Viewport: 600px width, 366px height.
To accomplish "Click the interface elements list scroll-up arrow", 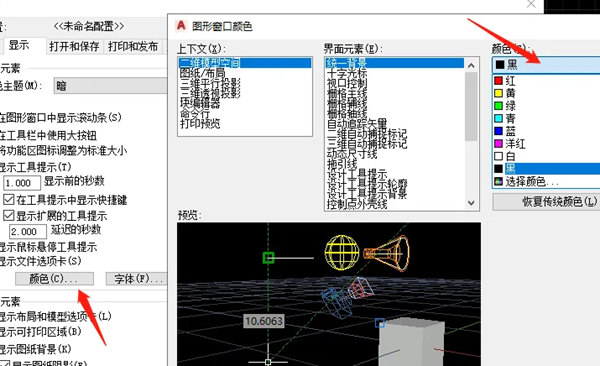I will click(471, 65).
